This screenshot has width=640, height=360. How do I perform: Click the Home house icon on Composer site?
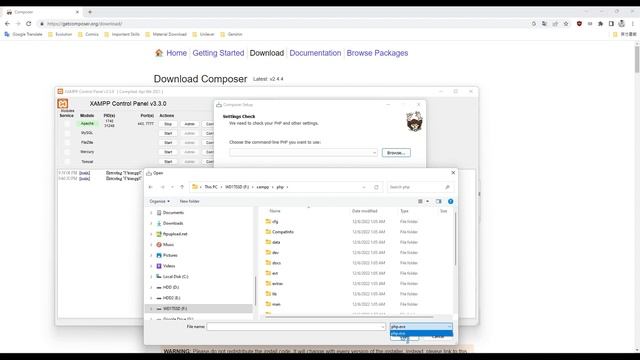point(159,53)
